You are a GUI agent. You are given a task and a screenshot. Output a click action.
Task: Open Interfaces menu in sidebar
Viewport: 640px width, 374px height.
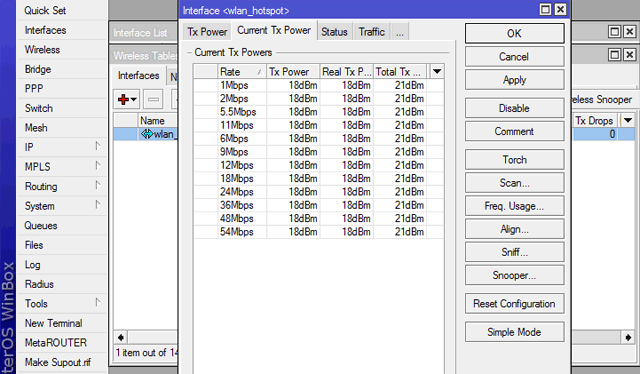point(62,30)
